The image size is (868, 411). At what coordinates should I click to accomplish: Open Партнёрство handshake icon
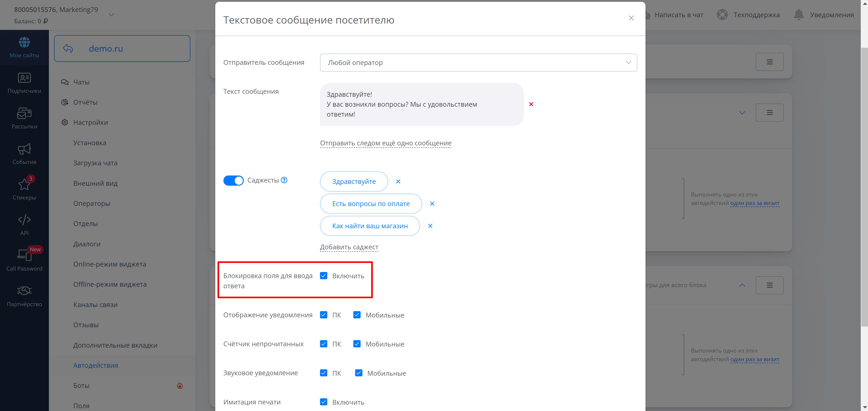click(x=24, y=291)
